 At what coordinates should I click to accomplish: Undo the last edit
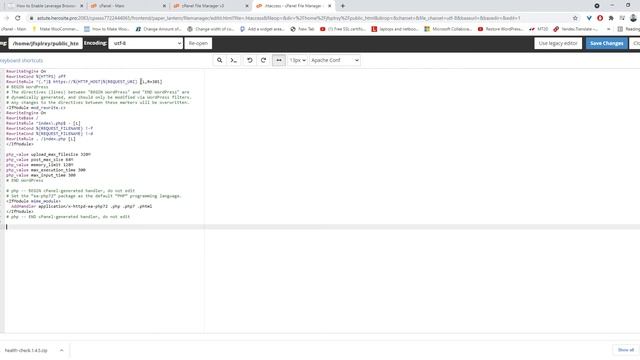tap(250, 60)
